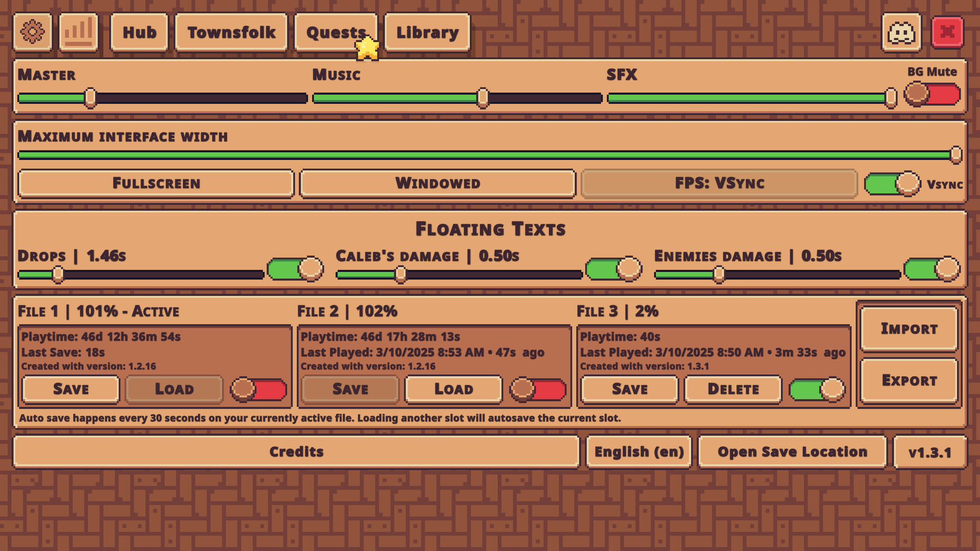View the Credits
Viewport: 980px width, 551px height.
pos(297,452)
